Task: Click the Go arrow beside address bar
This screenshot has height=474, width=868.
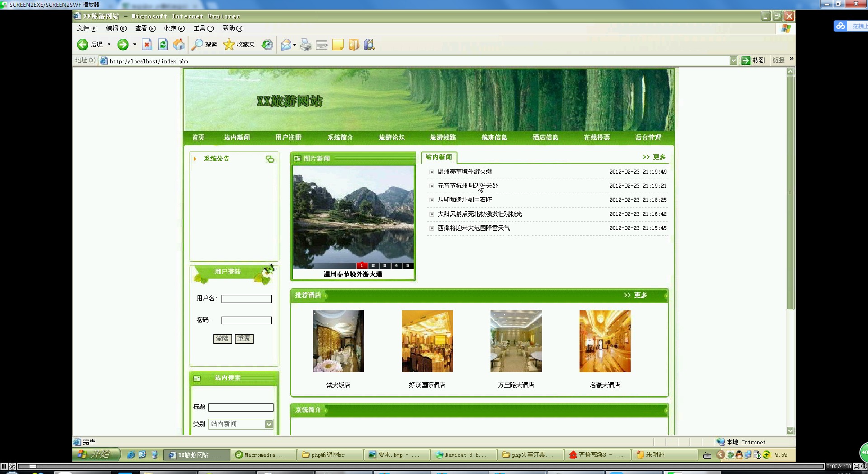Action: pyautogui.click(x=746, y=61)
